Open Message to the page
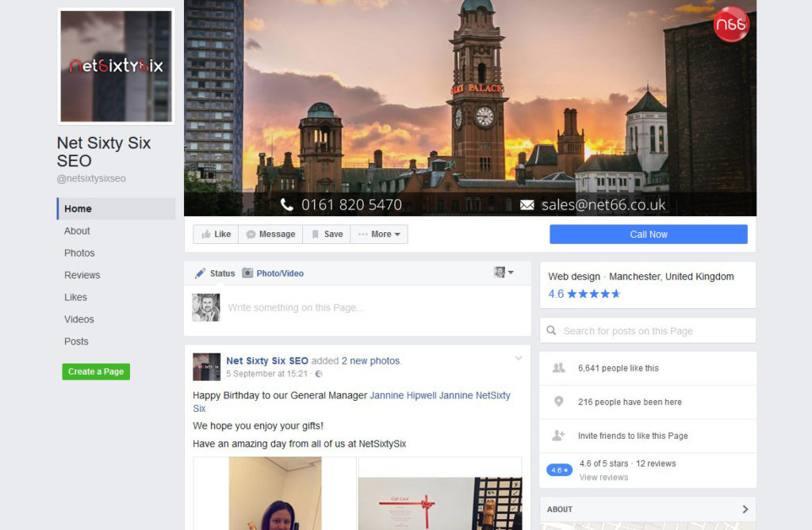This screenshot has height=530, width=812. coord(270,234)
